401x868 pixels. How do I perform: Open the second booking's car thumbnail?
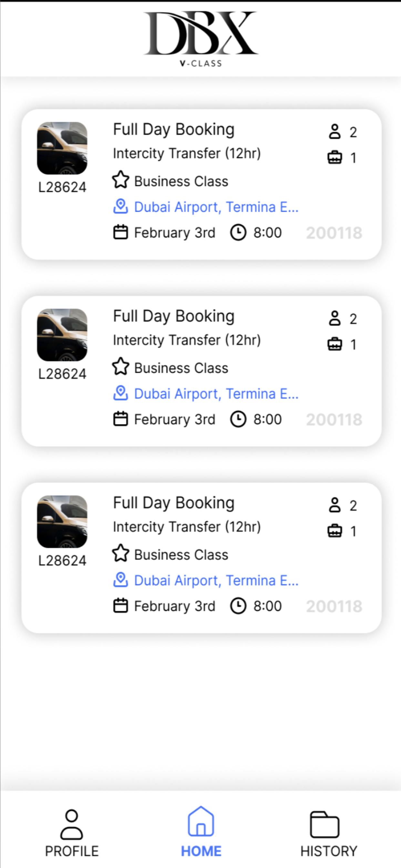pos(62,335)
